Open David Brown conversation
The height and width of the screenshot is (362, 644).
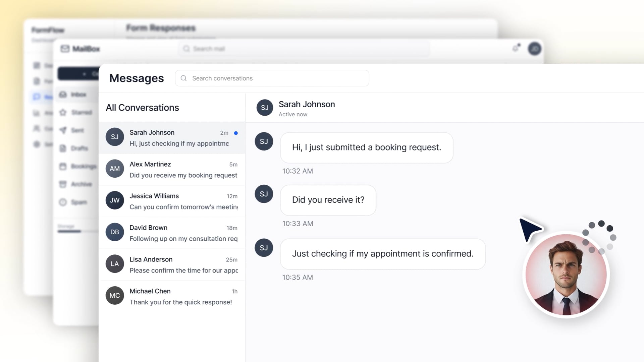coord(172,233)
